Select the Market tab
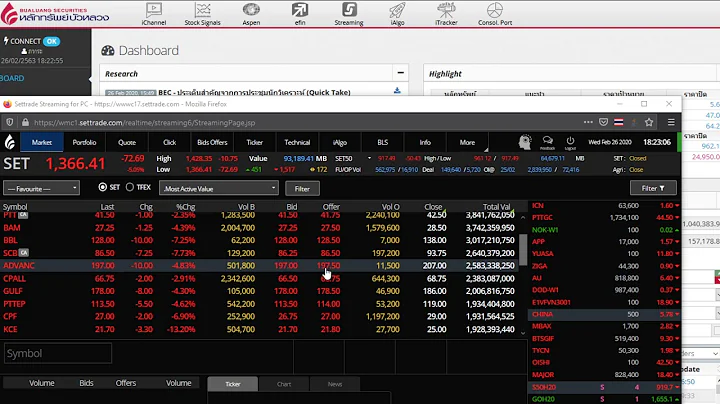720x404 pixels. click(42, 142)
